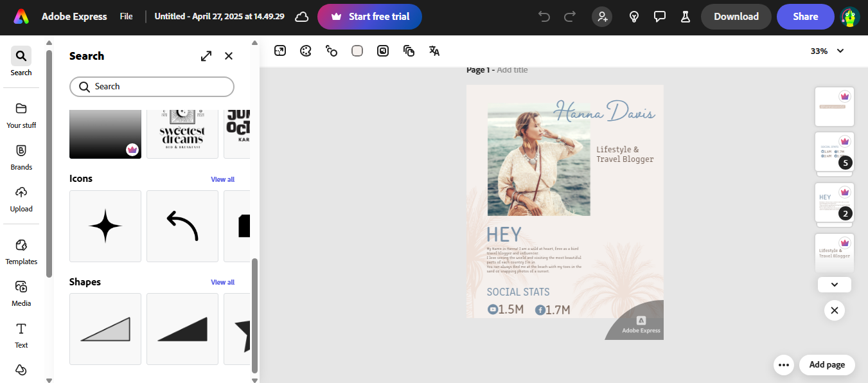Select the 1.7M Facebook stat on canvas
868x383 pixels.
click(x=553, y=310)
